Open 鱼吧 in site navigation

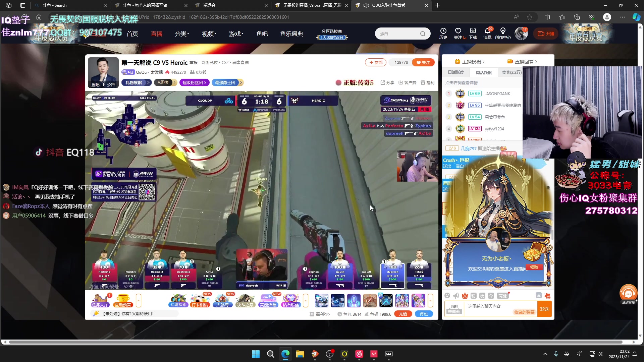point(262,34)
